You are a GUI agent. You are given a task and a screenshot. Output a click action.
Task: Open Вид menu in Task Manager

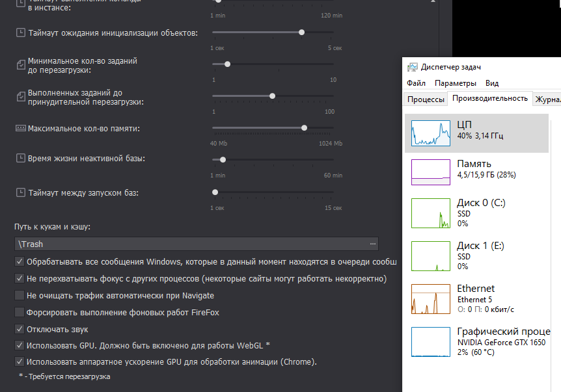click(492, 83)
